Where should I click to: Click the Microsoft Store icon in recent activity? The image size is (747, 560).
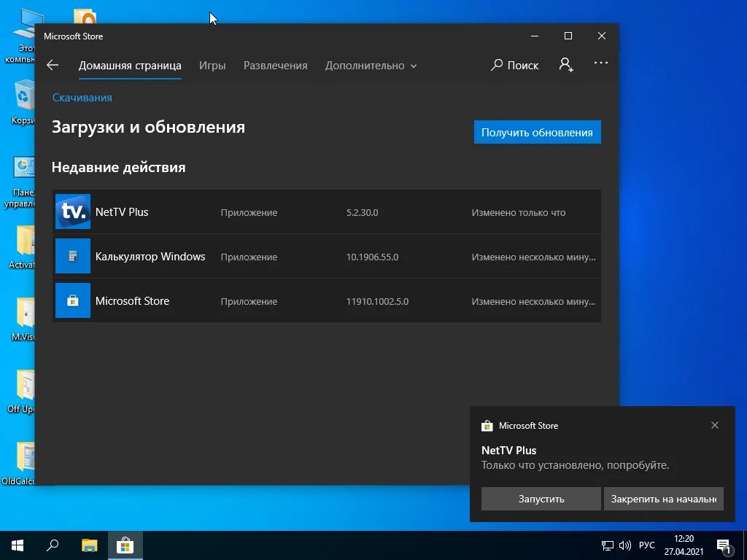[72, 300]
